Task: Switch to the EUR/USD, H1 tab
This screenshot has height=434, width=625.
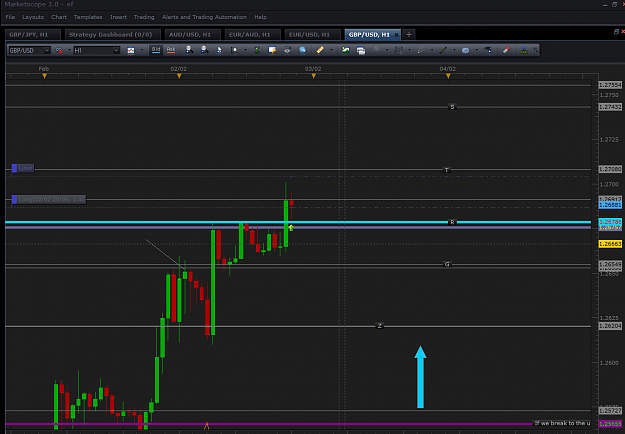Action: coord(312,35)
